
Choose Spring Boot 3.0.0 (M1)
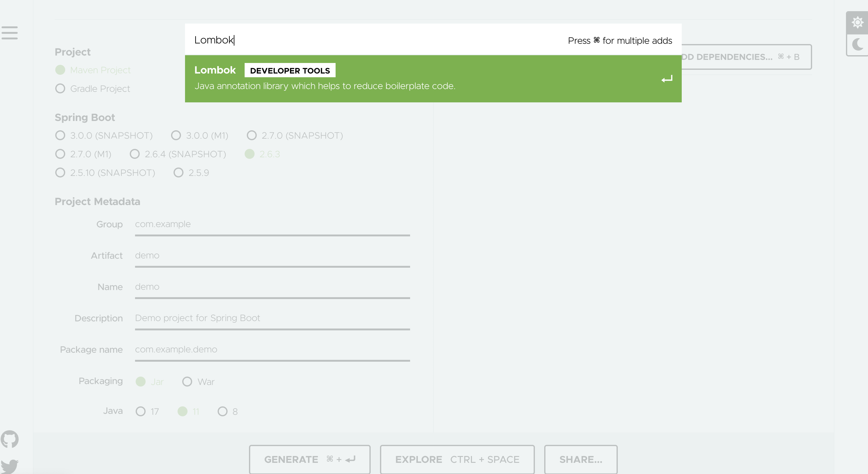click(x=176, y=135)
